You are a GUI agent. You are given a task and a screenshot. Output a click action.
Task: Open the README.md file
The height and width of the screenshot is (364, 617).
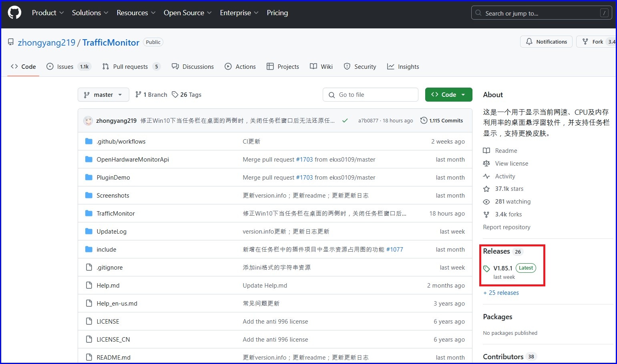tap(113, 357)
